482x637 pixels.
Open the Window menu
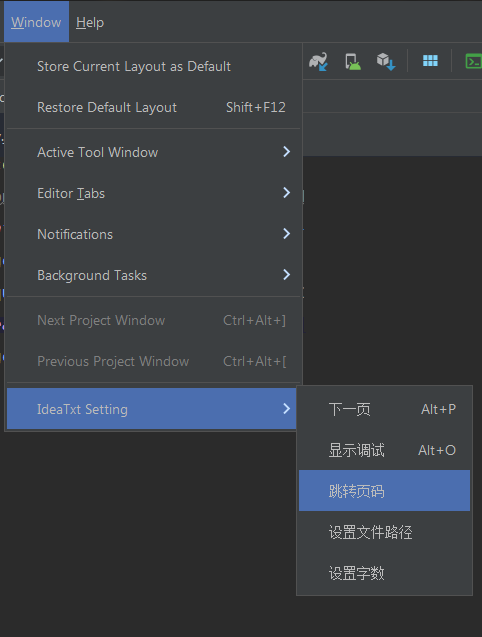[36, 22]
